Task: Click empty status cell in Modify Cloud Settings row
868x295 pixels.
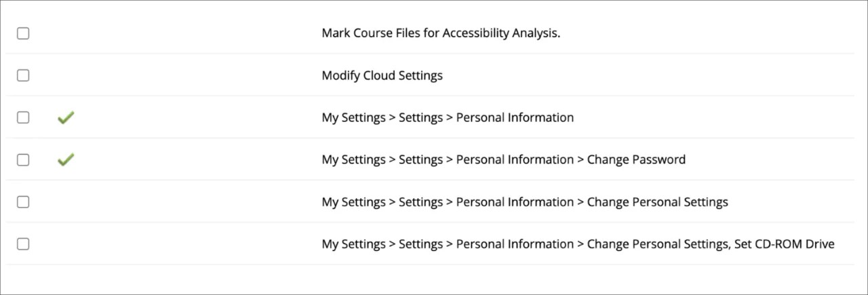Action: point(66,75)
